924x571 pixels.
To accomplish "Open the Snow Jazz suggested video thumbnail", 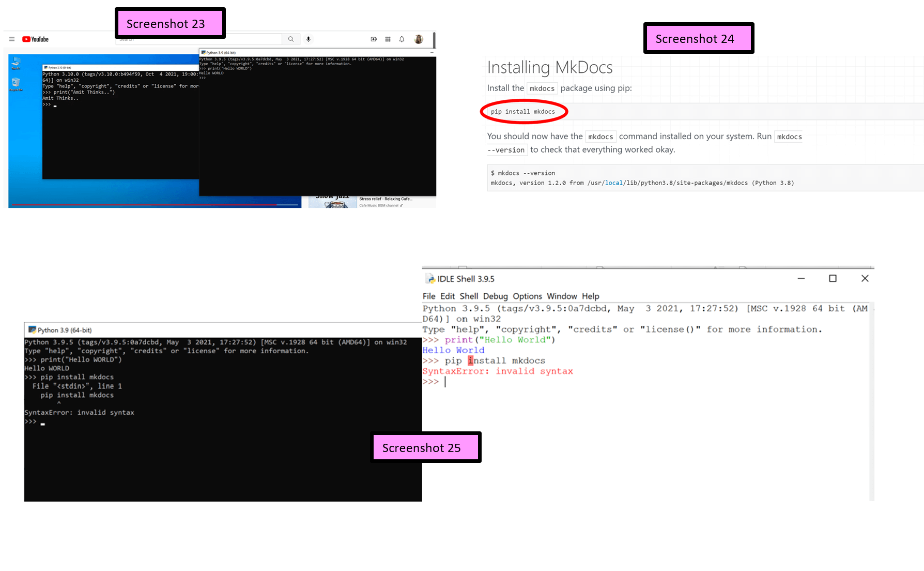I will pyautogui.click(x=332, y=202).
